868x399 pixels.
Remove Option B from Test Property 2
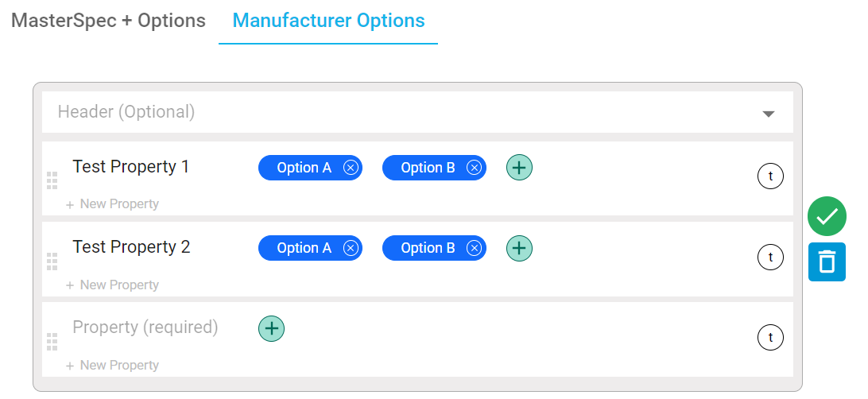pyautogui.click(x=475, y=248)
